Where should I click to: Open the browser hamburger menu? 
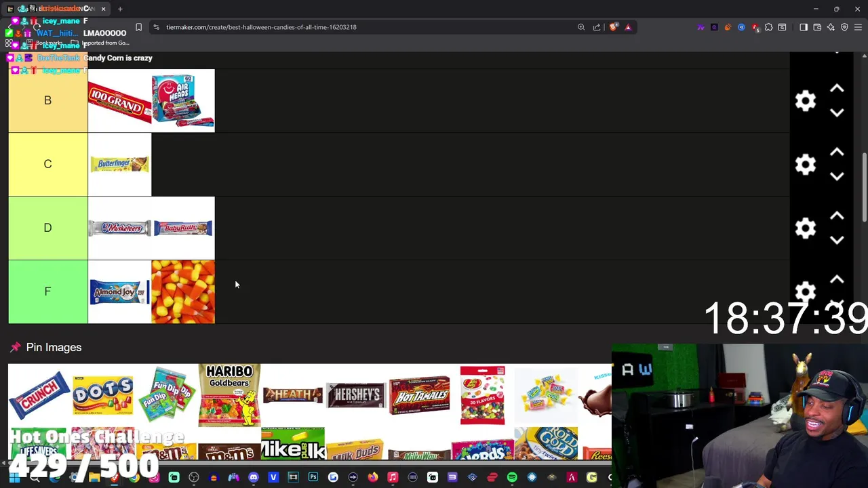(x=858, y=27)
